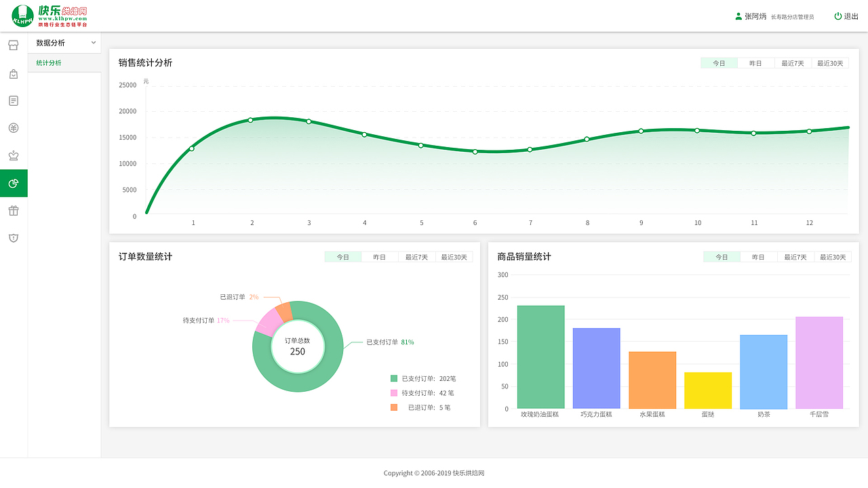Click the orange 已退订单 legend swatch
The image size is (868, 488).
pos(394,407)
